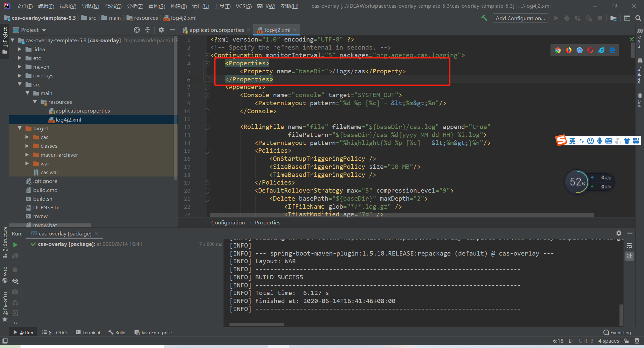Open the 文件(F) menu
This screenshot has width=644, height=348.
click(x=24, y=6)
